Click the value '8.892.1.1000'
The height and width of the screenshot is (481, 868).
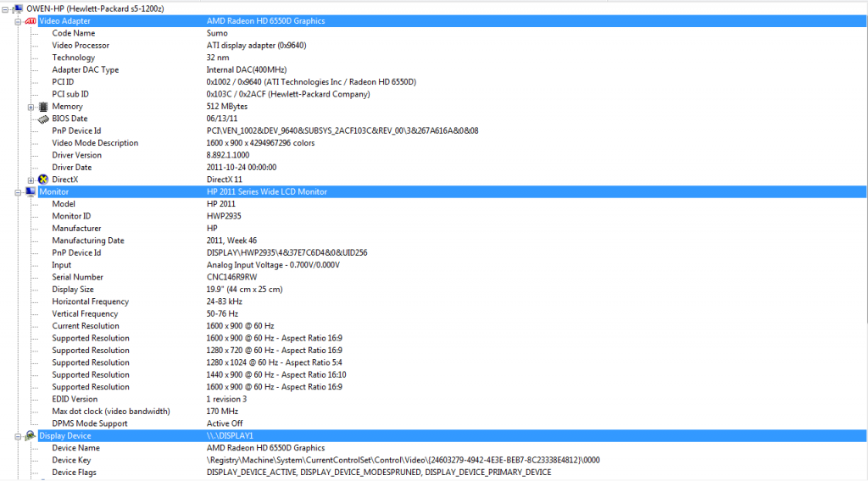[x=228, y=155]
